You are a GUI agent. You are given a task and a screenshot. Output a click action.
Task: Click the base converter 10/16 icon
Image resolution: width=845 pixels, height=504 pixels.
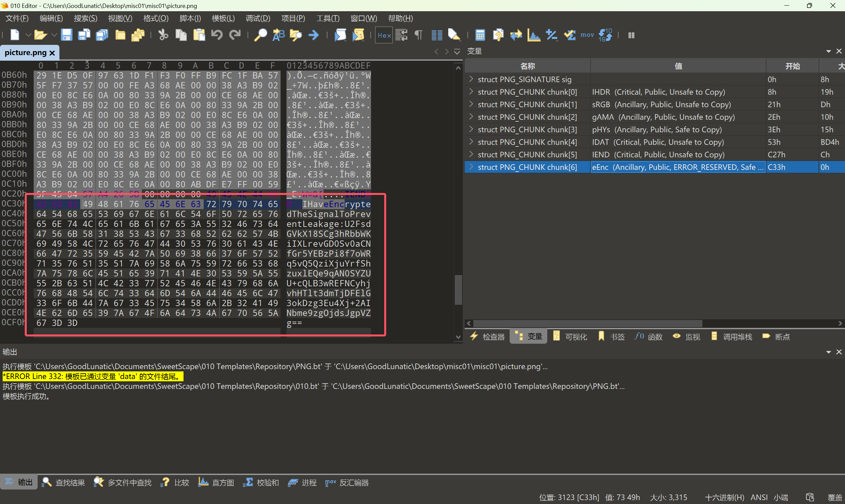(x=605, y=35)
